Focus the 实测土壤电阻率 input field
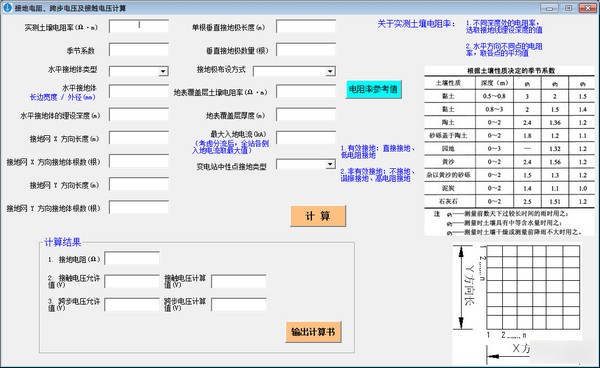The image size is (600, 368). [x=139, y=26]
